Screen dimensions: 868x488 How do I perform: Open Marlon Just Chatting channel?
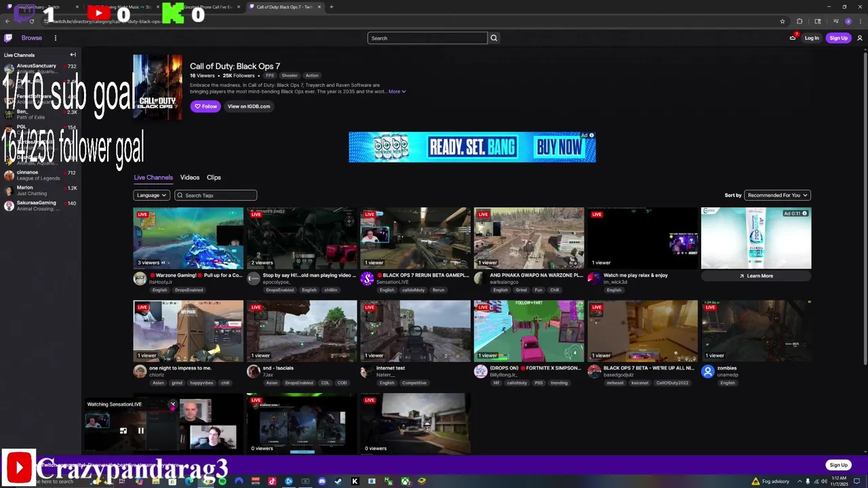pyautogui.click(x=41, y=190)
